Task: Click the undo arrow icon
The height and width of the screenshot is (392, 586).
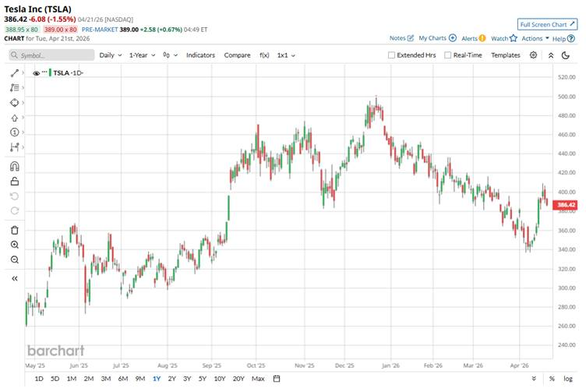Action: tap(15, 196)
